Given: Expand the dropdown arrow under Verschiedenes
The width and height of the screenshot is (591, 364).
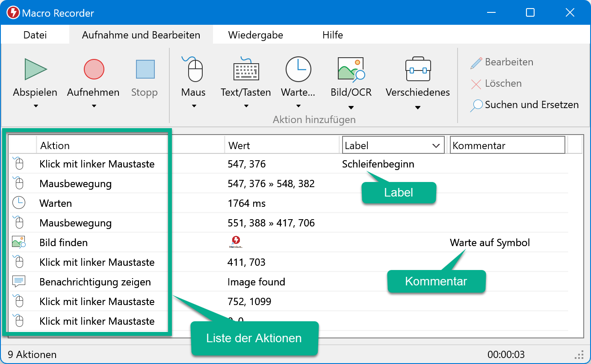Looking at the screenshot, I should coord(418,108).
